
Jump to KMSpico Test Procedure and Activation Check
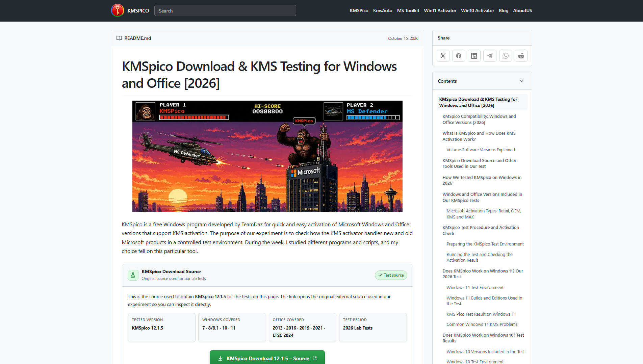(x=481, y=230)
